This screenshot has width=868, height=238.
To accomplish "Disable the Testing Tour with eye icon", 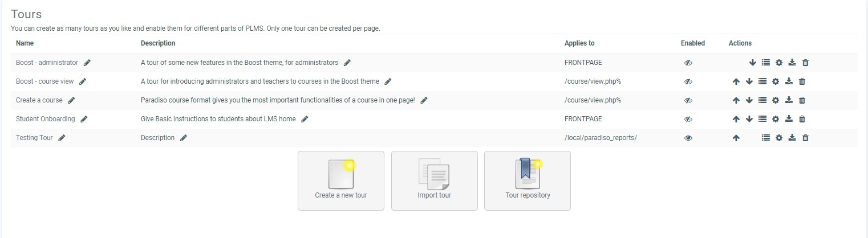I will click(x=688, y=138).
